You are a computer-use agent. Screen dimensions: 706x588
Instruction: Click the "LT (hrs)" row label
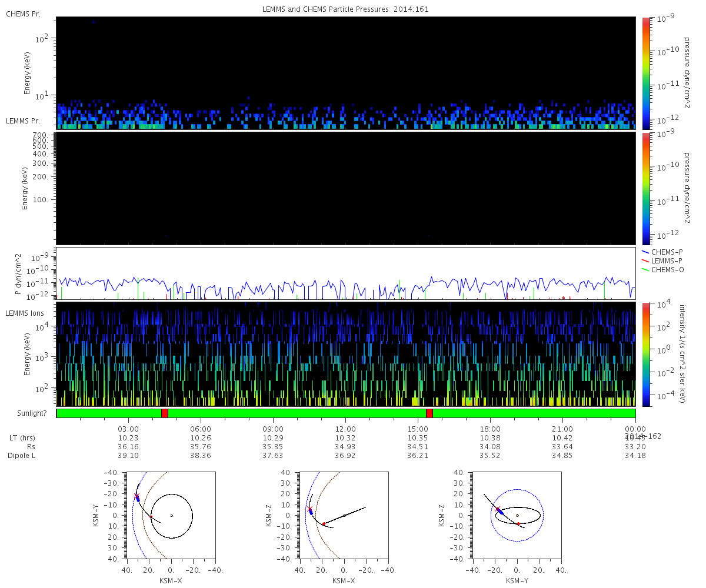tap(22, 437)
